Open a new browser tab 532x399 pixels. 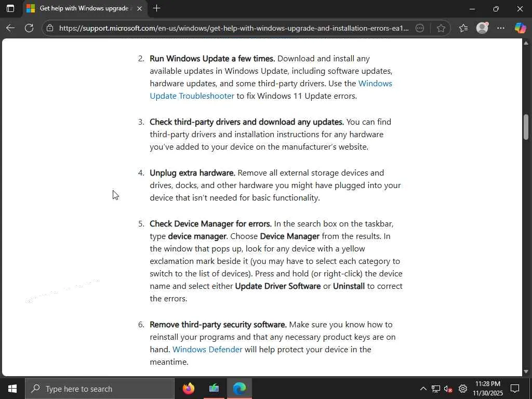tap(156, 8)
